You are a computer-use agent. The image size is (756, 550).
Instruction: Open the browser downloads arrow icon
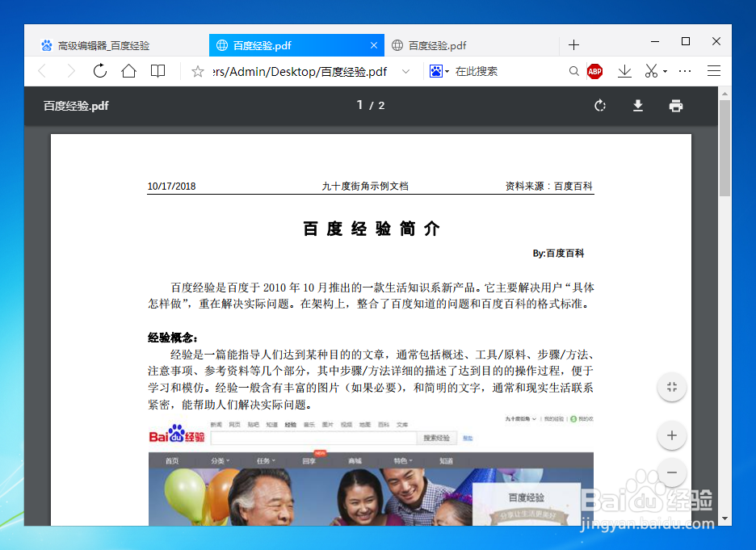(624, 71)
